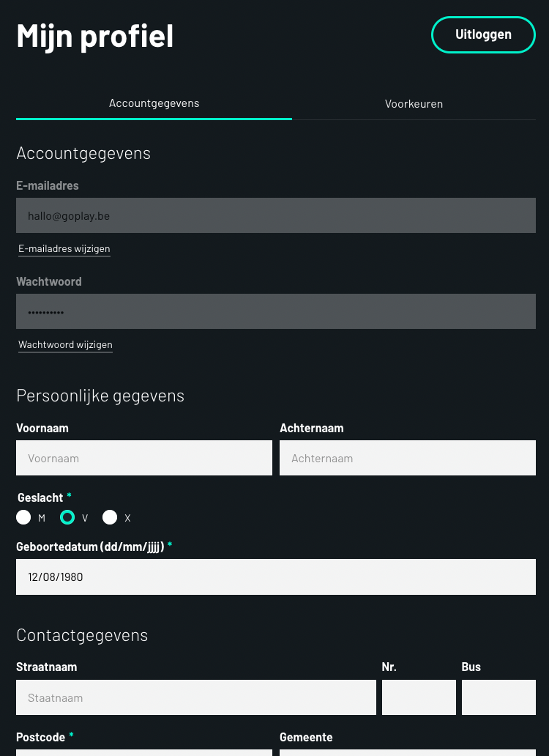
Task: Click the Mijn profiel heading
Action: (x=95, y=36)
